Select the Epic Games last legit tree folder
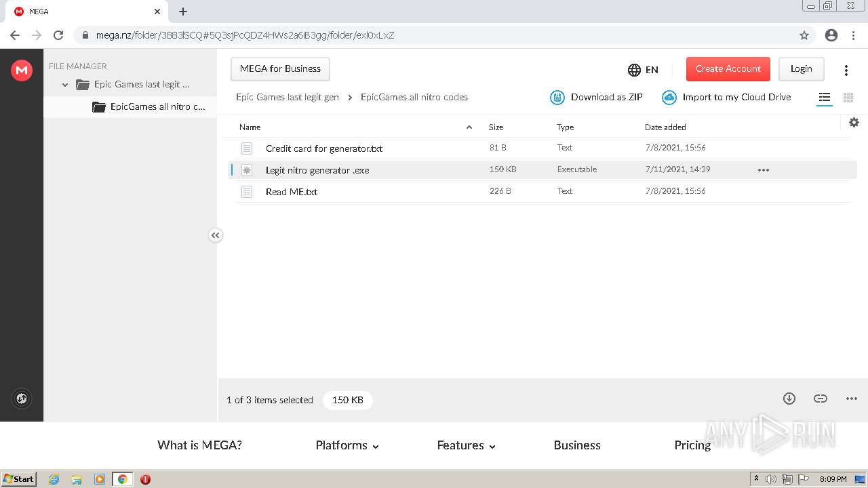868x488 pixels. click(x=142, y=85)
